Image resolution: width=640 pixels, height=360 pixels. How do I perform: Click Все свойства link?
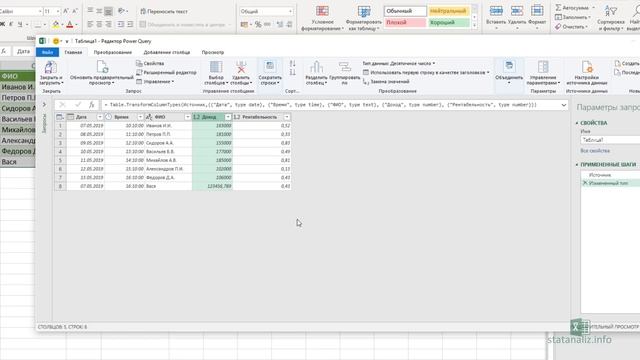pos(595,151)
